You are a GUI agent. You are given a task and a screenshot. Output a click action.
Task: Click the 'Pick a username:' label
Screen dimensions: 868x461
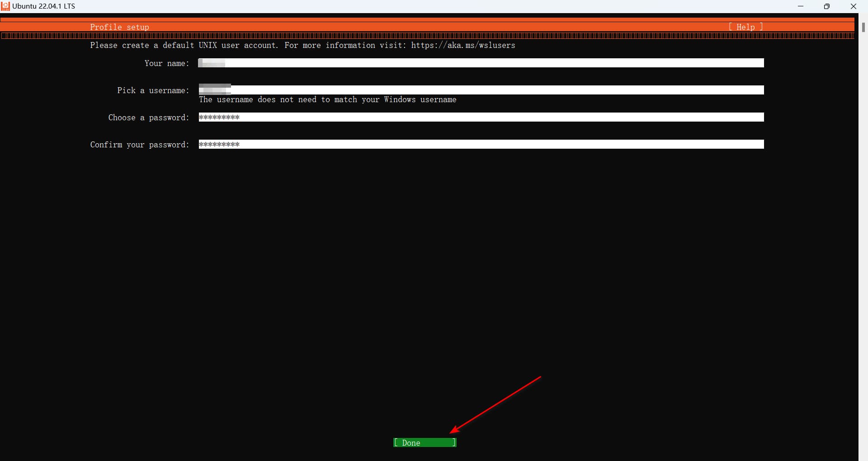click(153, 90)
